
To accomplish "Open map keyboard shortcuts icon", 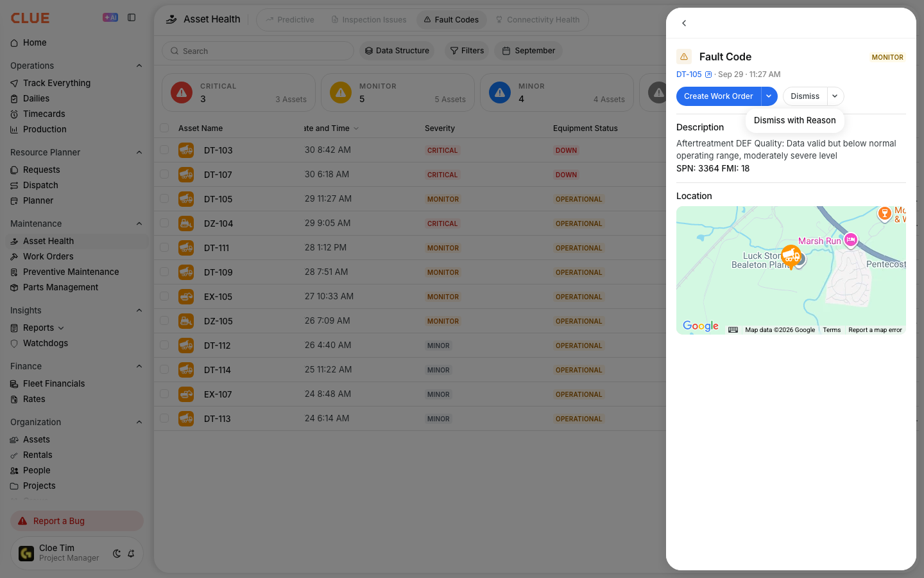I will pyautogui.click(x=733, y=330).
